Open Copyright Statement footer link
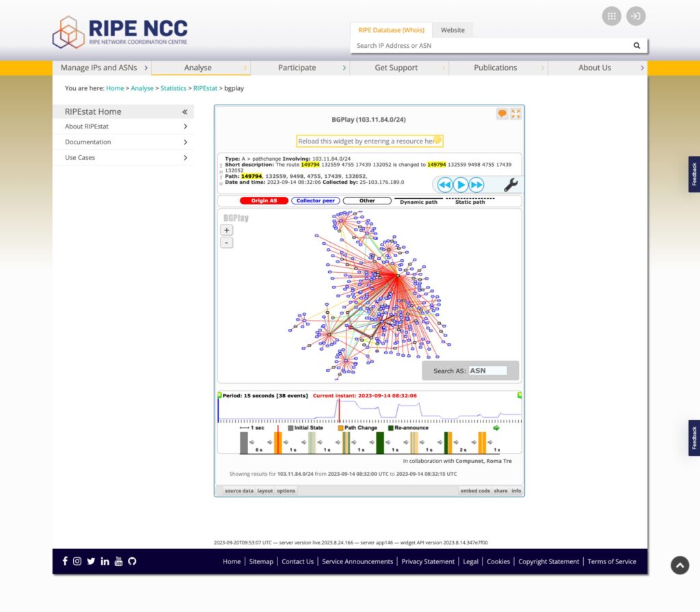700x612 pixels. tap(548, 561)
